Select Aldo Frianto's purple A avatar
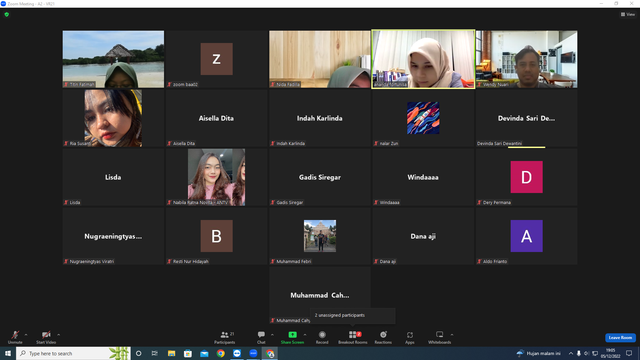Viewport: 640px width, 360px height. click(x=527, y=236)
